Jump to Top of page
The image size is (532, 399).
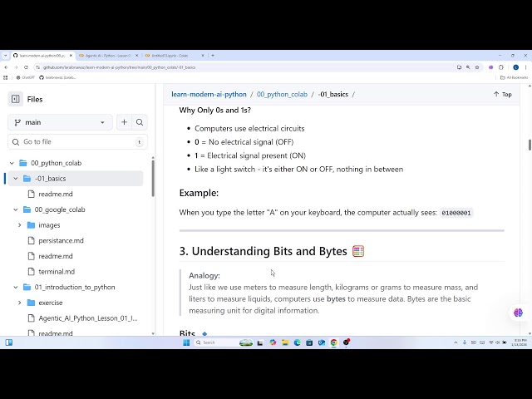502,94
